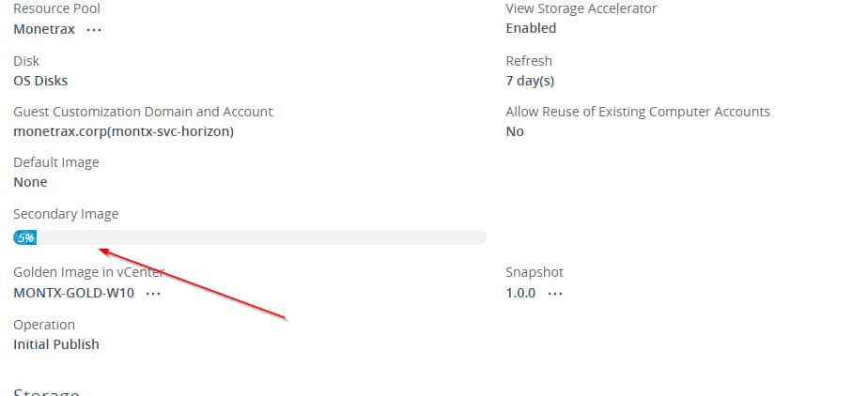
Task: Click the Allow Reuse of Existing Computer Accounts label
Action: [x=637, y=112]
